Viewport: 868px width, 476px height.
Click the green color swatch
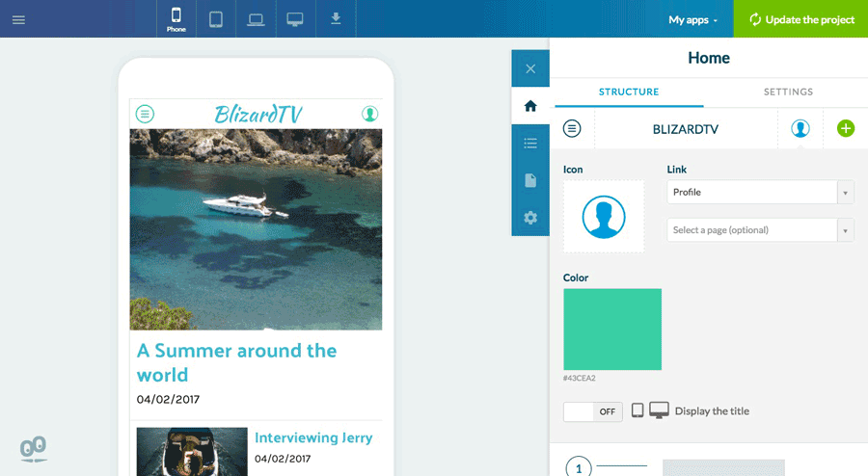pyautogui.click(x=612, y=330)
